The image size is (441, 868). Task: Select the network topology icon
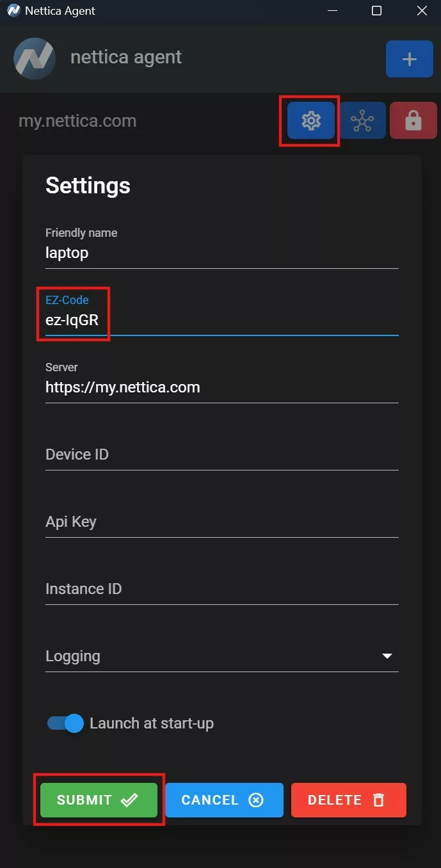point(362,120)
